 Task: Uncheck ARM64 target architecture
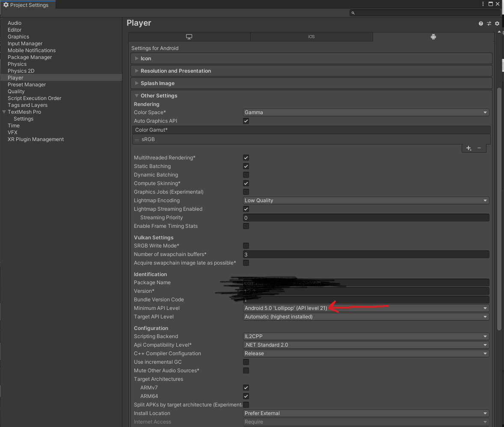[x=246, y=396]
